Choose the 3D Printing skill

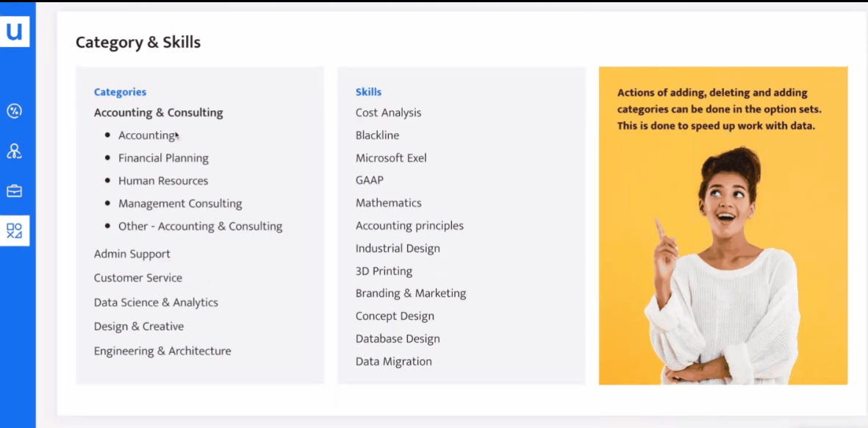(x=384, y=271)
